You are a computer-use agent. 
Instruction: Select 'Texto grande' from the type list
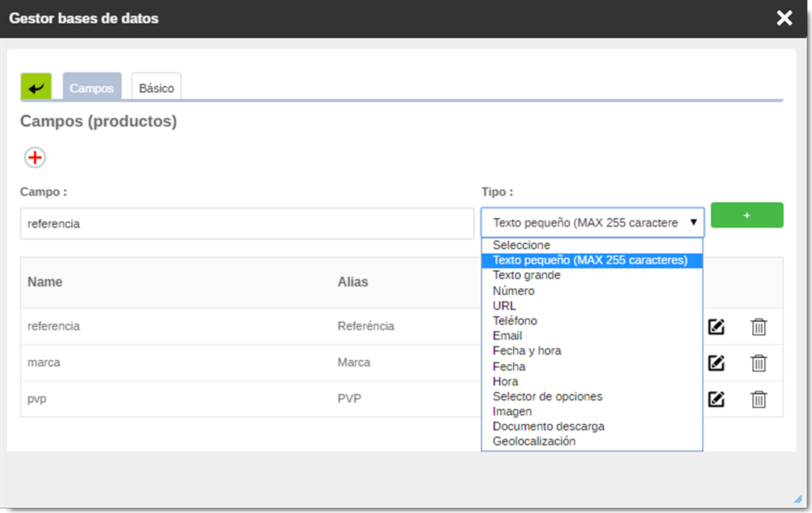point(527,275)
